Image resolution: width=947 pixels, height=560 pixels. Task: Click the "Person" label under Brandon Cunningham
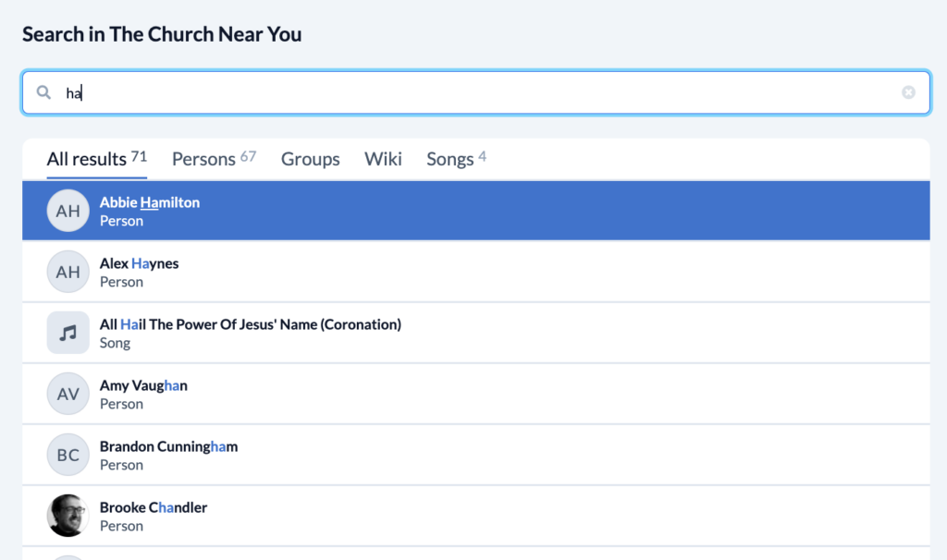[x=121, y=465]
